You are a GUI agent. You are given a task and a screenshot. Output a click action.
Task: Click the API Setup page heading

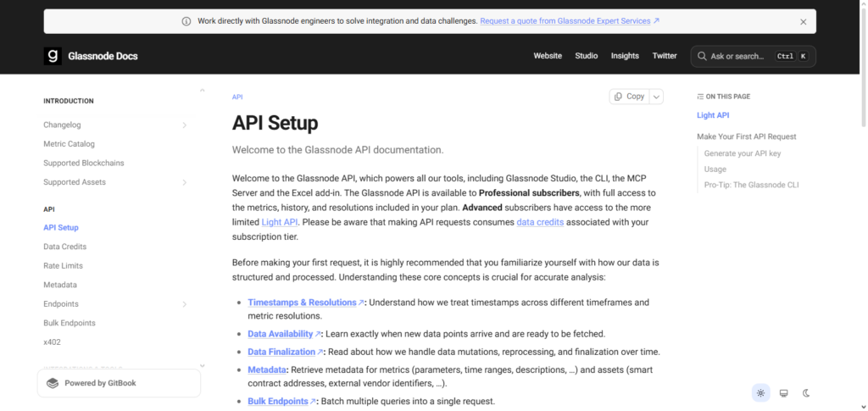click(x=275, y=123)
